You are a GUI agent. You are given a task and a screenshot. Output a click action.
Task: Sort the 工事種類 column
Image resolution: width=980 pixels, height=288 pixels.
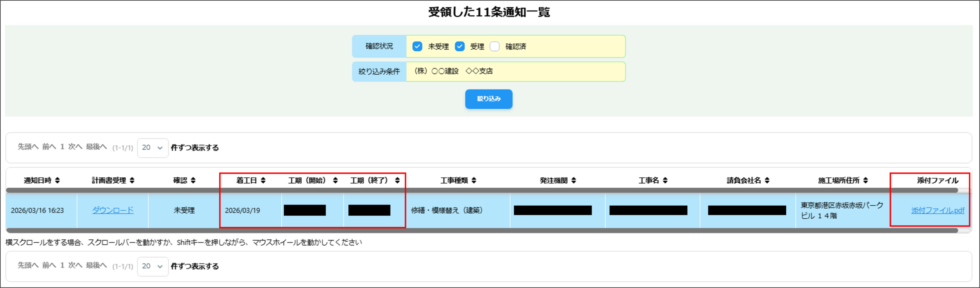tap(474, 180)
